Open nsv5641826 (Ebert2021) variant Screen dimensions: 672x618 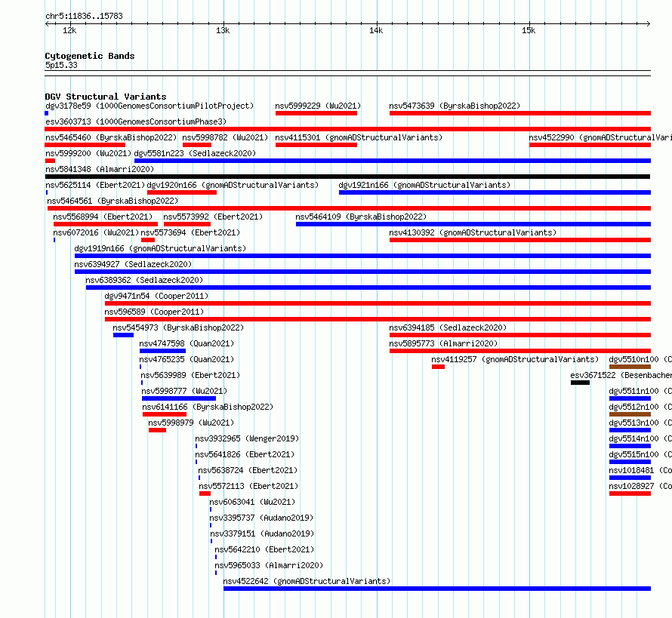coord(245,454)
